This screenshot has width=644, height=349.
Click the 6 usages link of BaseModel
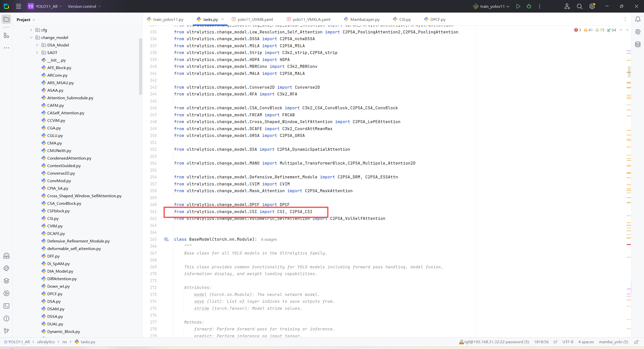coord(269,239)
